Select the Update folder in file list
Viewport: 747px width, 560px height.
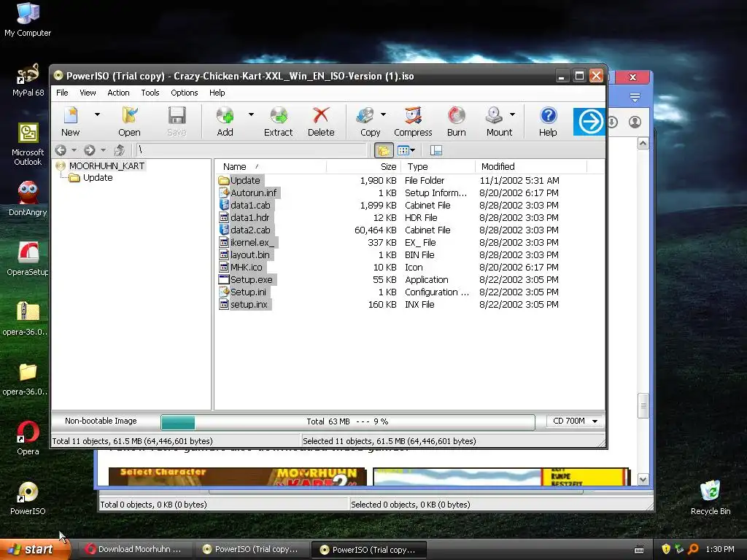point(245,181)
